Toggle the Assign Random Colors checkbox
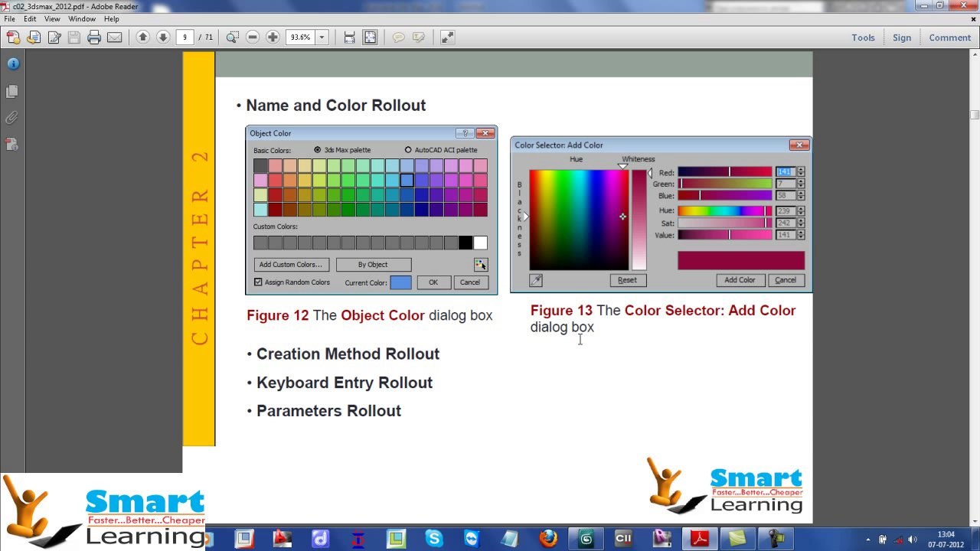The width and height of the screenshot is (980, 551). click(258, 282)
